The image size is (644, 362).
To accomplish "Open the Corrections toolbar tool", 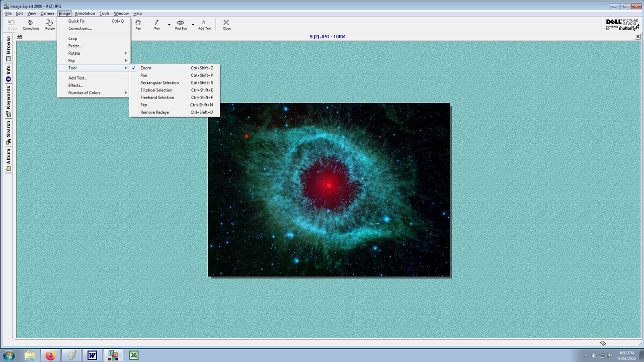I will point(30,25).
